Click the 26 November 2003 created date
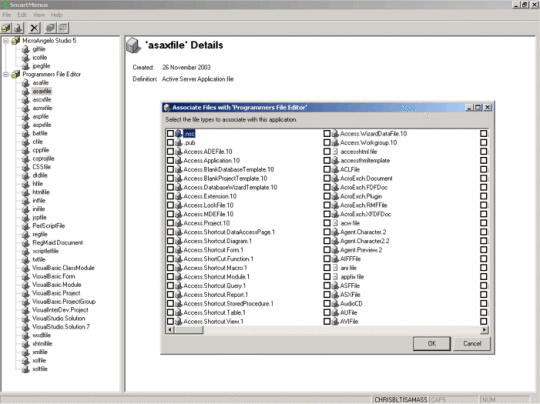 click(186, 68)
